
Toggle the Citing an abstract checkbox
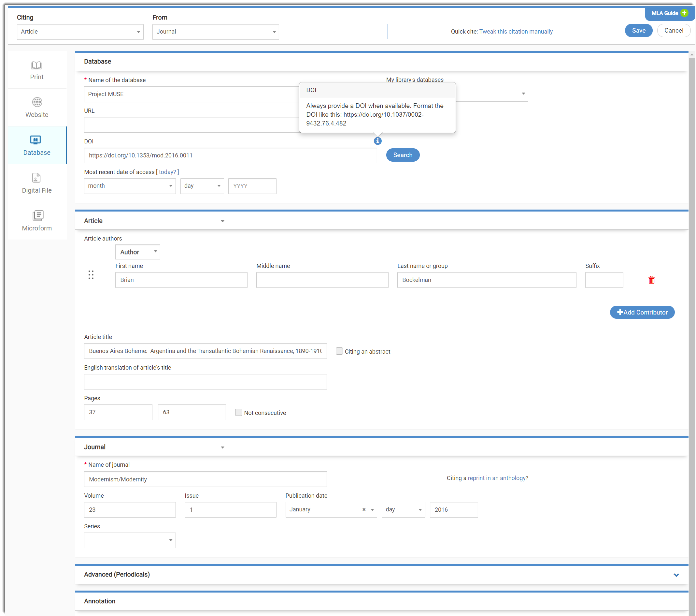coord(339,351)
